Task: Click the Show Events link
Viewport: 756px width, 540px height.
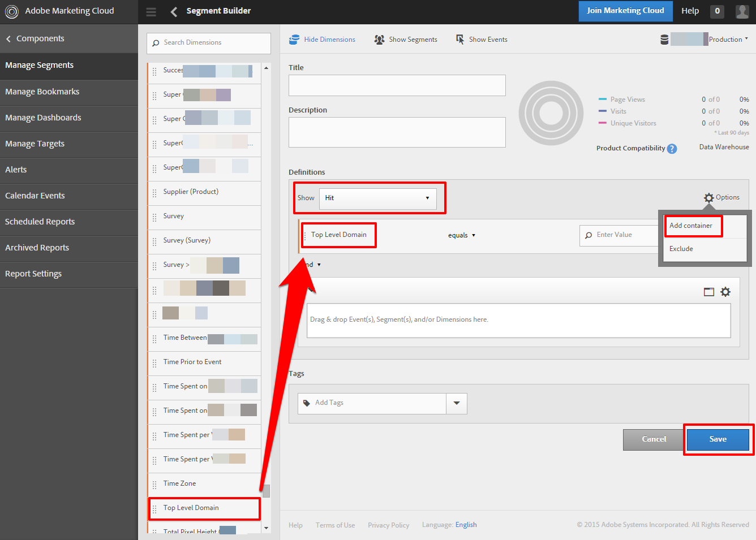Action: coord(488,40)
